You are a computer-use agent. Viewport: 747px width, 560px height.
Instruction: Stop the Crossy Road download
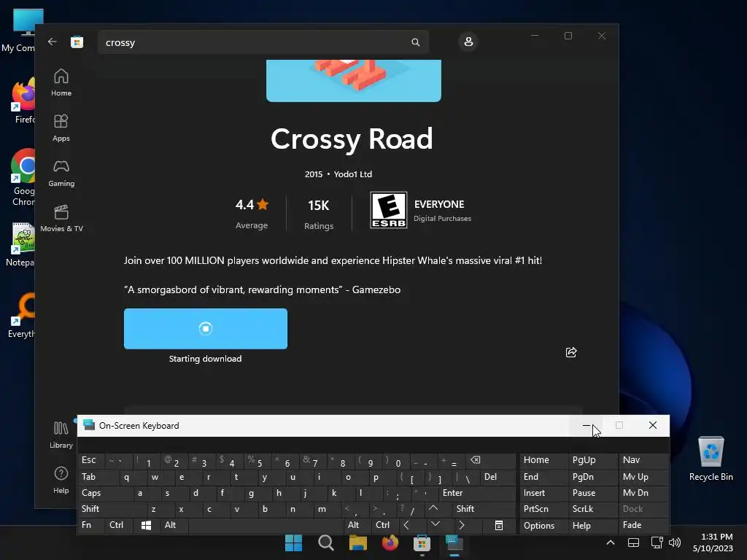(205, 329)
